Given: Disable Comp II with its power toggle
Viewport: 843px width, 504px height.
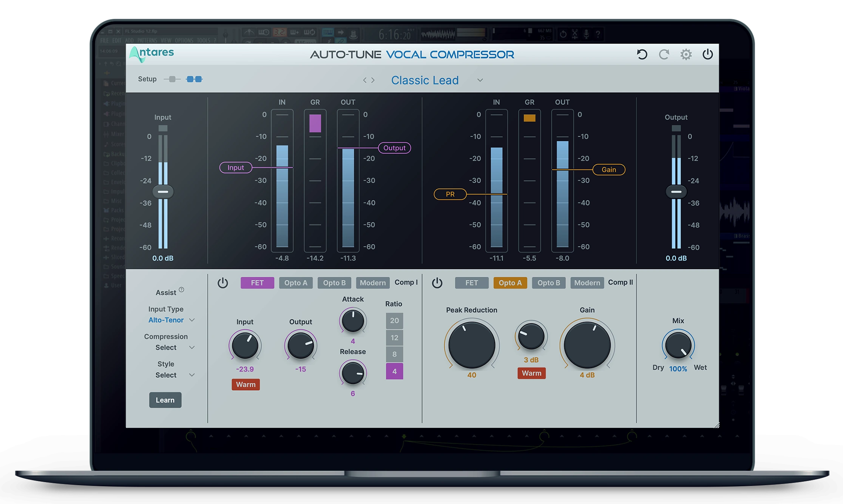Looking at the screenshot, I should click(437, 282).
